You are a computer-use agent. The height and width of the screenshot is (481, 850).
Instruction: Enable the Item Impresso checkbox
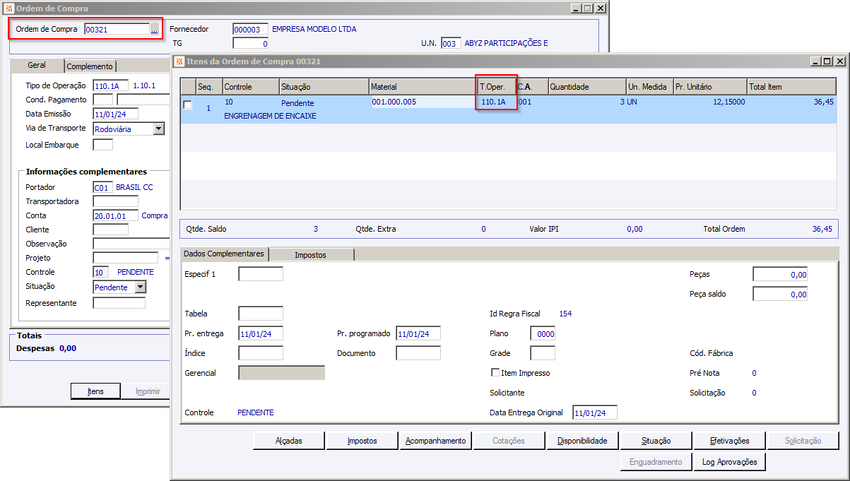tap(495, 373)
